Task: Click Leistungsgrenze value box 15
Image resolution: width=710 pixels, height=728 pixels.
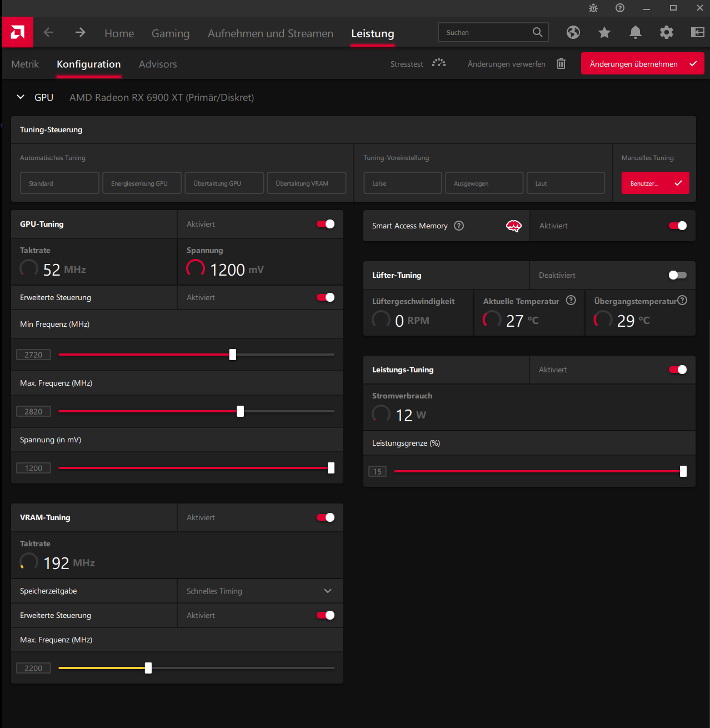Action: pyautogui.click(x=377, y=471)
